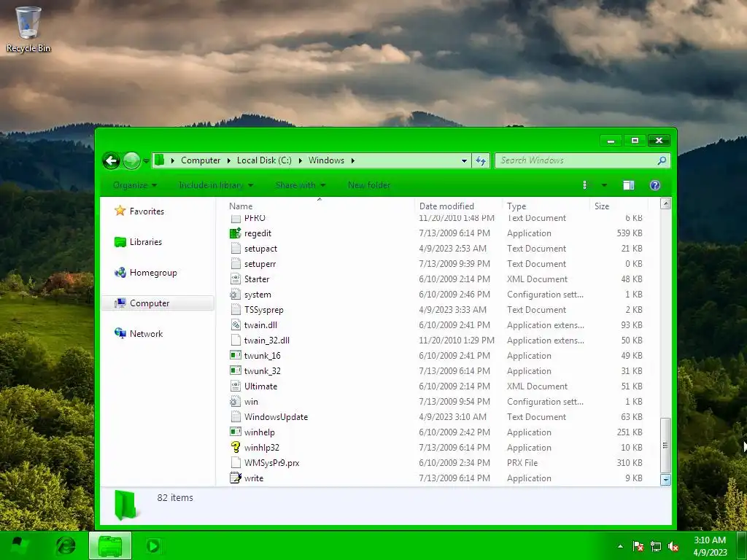The image size is (747, 560).
Task: Select the WMSysPr9.prx file icon
Action: (x=236, y=462)
